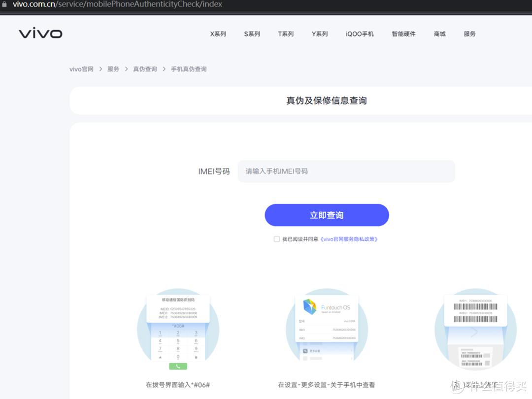This screenshot has width=532, height=399.
Task: Go to vivo官网 breadcrumb link
Action: point(81,69)
